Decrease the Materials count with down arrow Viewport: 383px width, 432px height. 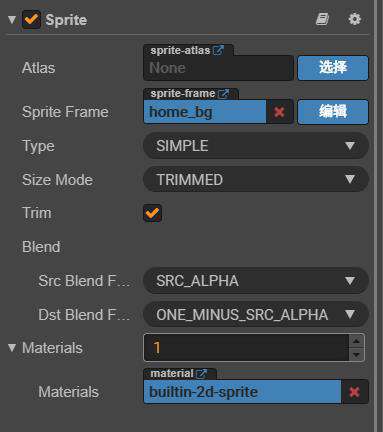point(356,355)
